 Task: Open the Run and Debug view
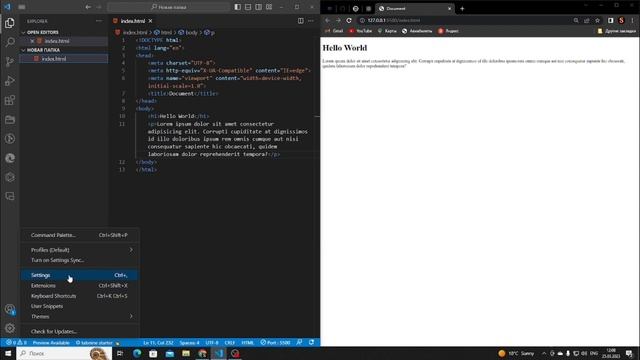[x=10, y=81]
